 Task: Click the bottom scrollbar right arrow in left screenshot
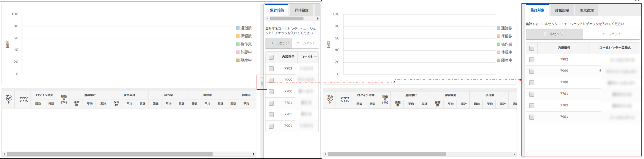(x=254, y=154)
